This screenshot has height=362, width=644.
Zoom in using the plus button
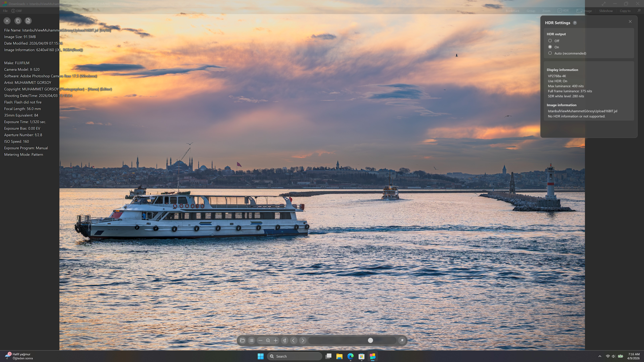276,340
